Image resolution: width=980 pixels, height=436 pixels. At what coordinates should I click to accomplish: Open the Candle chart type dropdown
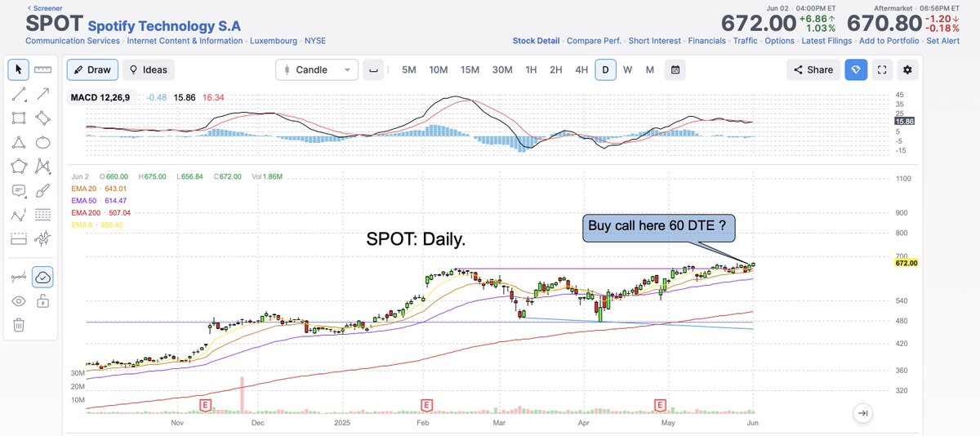point(317,70)
